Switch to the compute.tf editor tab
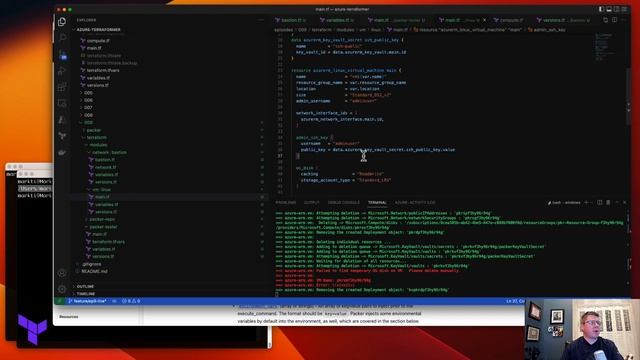The image size is (640, 360). 511,20
